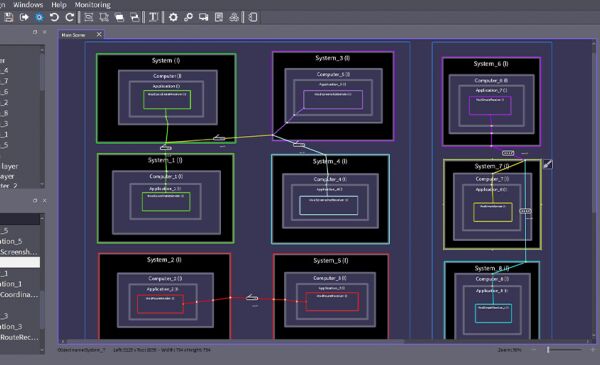Click the blue highlighted gear icon
Screen dimensions: 600x365
39,17
